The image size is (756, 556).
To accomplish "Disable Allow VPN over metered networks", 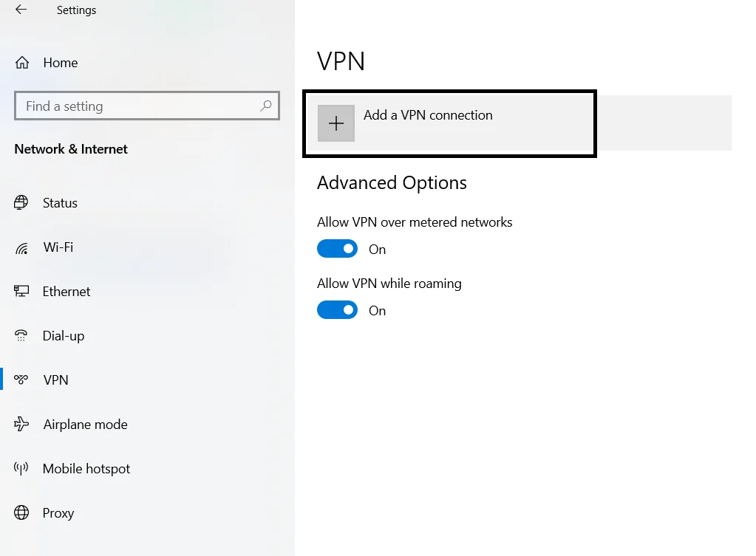I will click(x=337, y=248).
